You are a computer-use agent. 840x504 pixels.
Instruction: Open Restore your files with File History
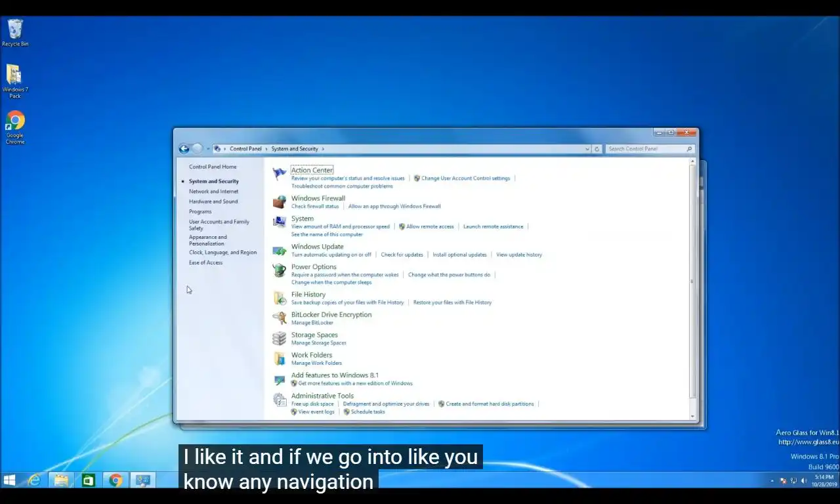452,303
